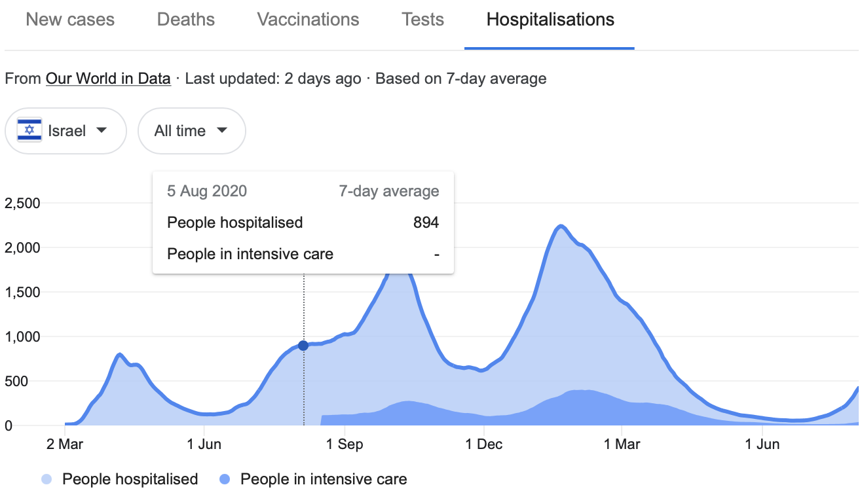The image size is (862, 504).
Task: Select the Tests tab
Action: [x=422, y=20]
